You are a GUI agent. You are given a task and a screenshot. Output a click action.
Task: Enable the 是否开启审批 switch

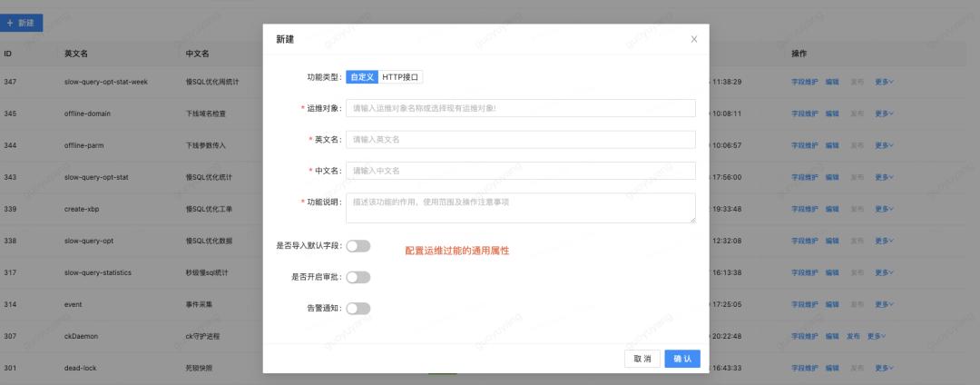click(x=358, y=277)
